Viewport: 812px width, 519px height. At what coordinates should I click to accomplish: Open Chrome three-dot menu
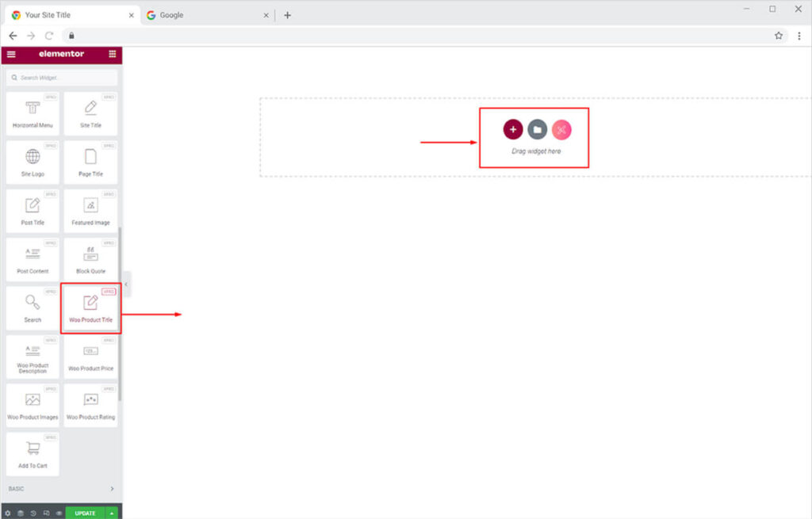pyautogui.click(x=799, y=36)
